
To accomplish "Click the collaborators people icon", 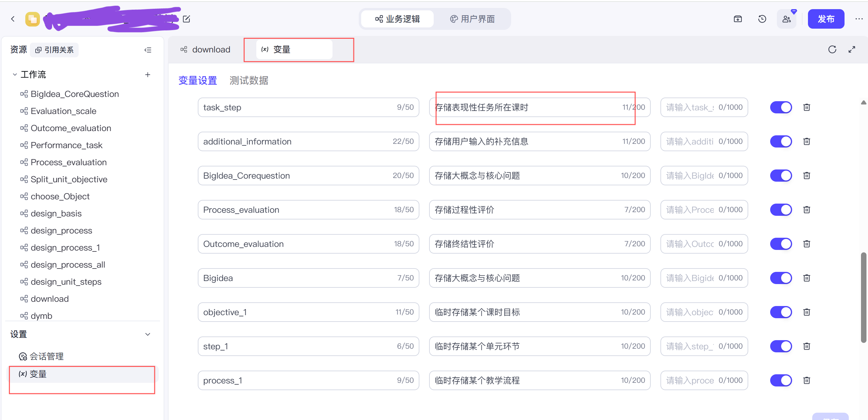I will [786, 19].
